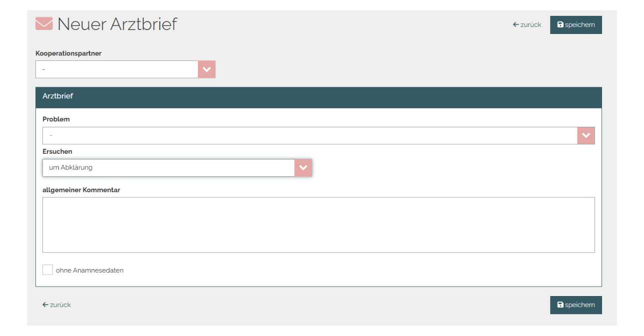Focus the allgemeiner Kommentar text area

tap(318, 225)
